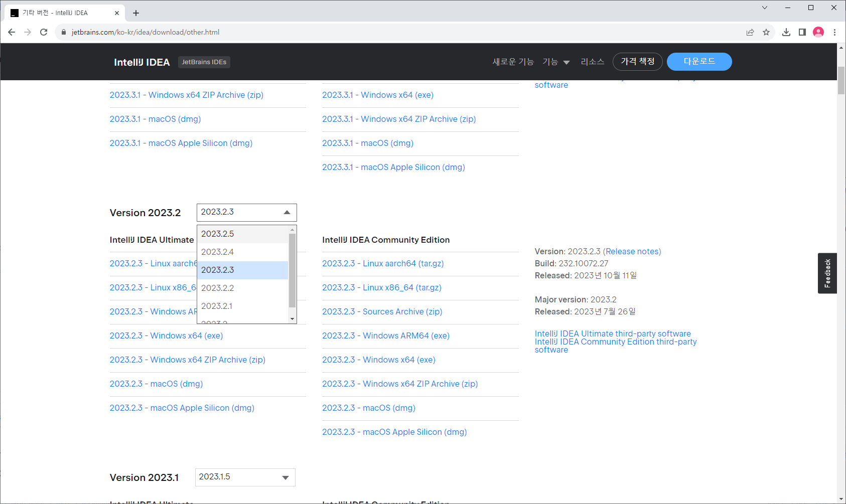
Task: Select 2023.2.2 from the dropdown list
Action: (243, 288)
